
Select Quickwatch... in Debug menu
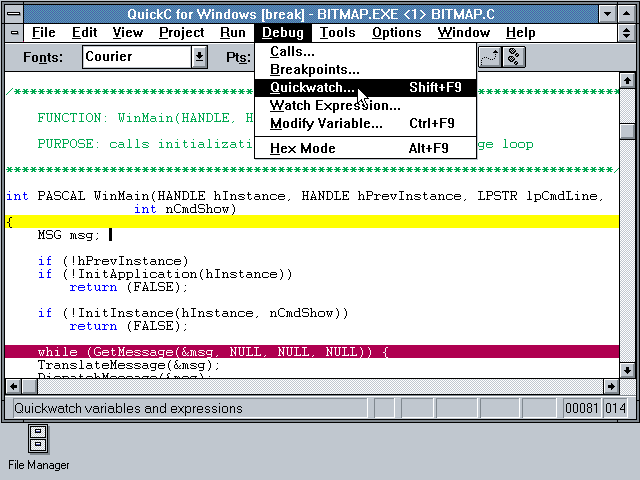pos(365,88)
